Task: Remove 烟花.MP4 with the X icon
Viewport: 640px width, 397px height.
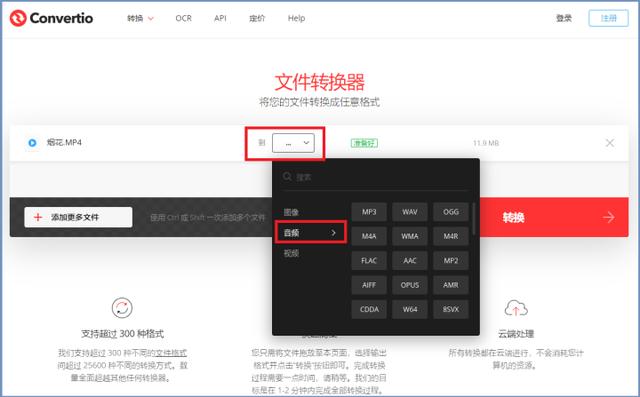Action: tap(609, 143)
